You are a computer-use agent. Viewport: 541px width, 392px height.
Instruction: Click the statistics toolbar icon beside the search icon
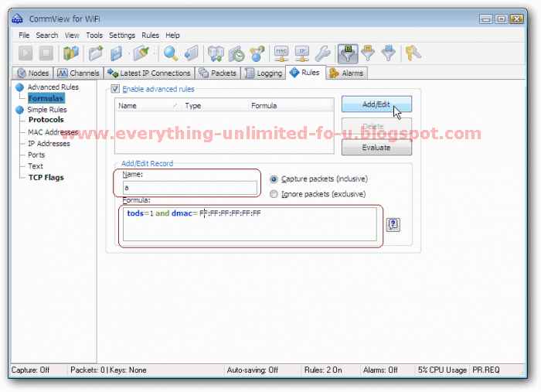[x=192, y=53]
